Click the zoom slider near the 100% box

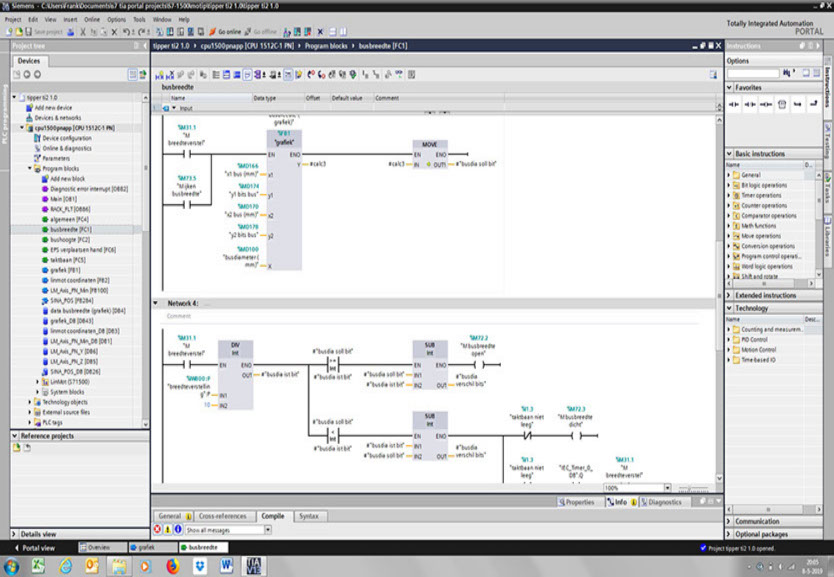693,488
